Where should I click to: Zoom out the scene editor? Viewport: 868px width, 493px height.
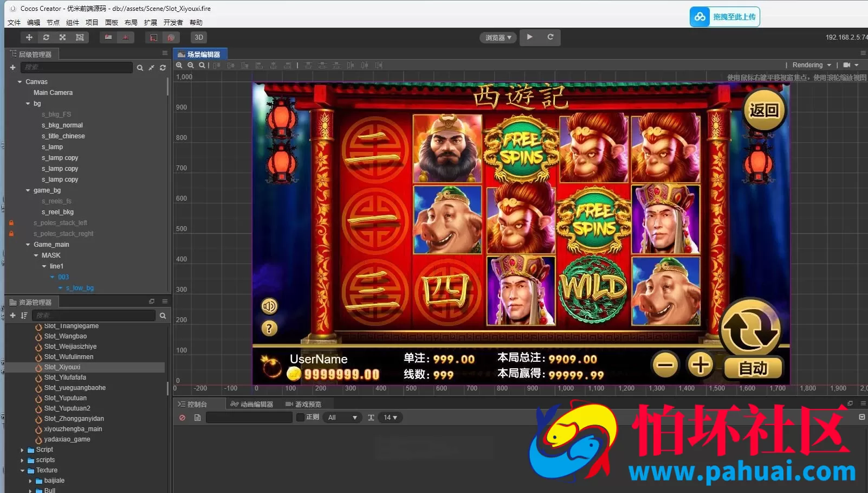(x=191, y=65)
